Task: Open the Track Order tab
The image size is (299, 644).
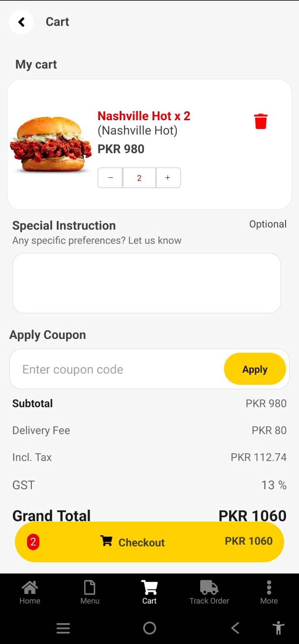Action: pyautogui.click(x=209, y=592)
